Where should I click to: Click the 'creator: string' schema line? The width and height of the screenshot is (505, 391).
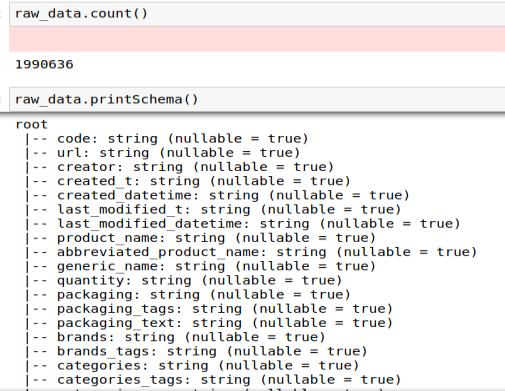(x=179, y=167)
